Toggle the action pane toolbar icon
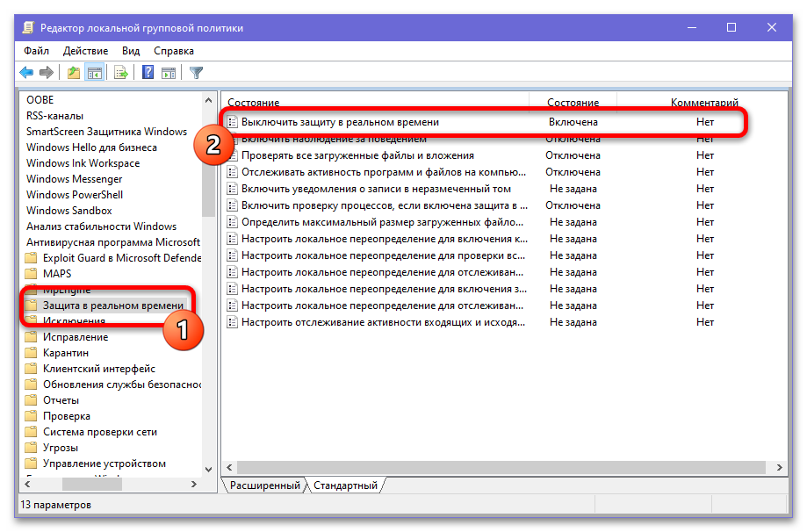This screenshot has height=532, width=807. [x=169, y=73]
